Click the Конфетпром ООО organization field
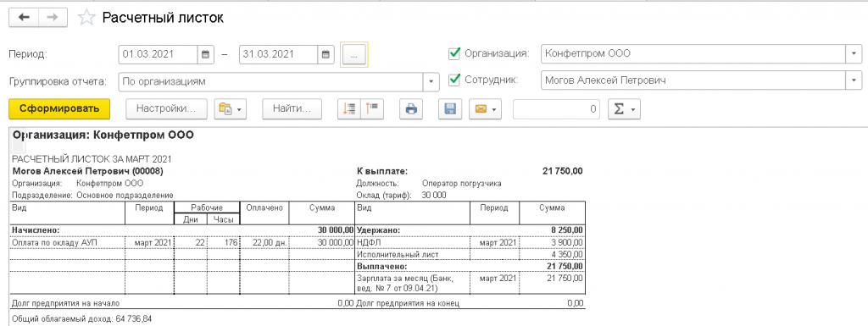This screenshot has height=326, width=868. (x=693, y=53)
